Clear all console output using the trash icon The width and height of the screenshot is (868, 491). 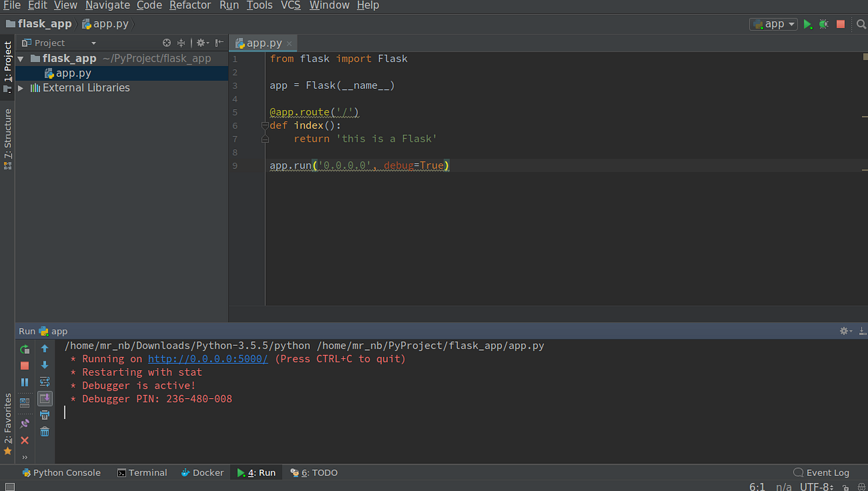coord(45,432)
